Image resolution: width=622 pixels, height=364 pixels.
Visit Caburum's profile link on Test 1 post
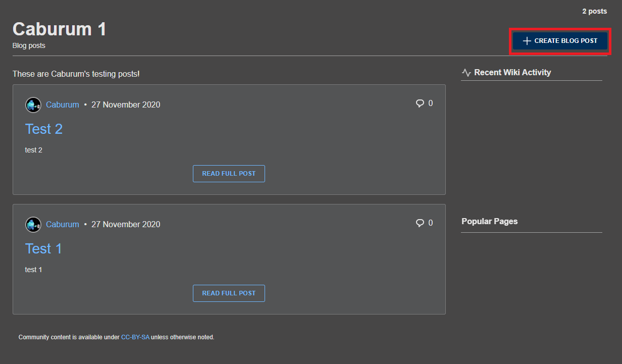click(x=63, y=224)
